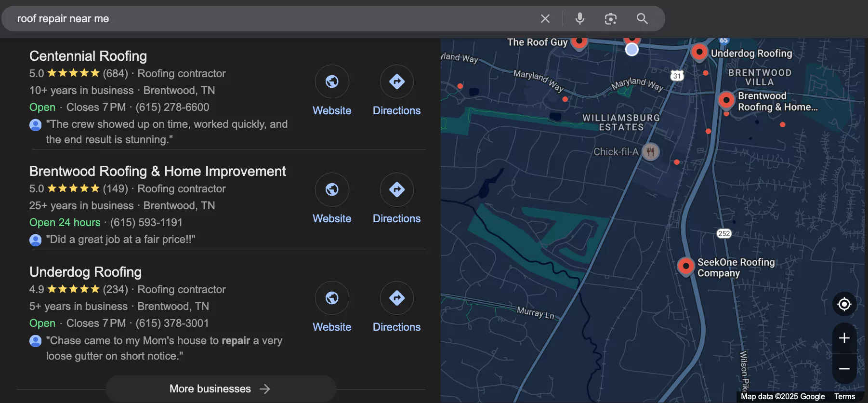This screenshot has width=868, height=403.
Task: Get directions to Centennial Roofing
Action: pyautogui.click(x=396, y=82)
